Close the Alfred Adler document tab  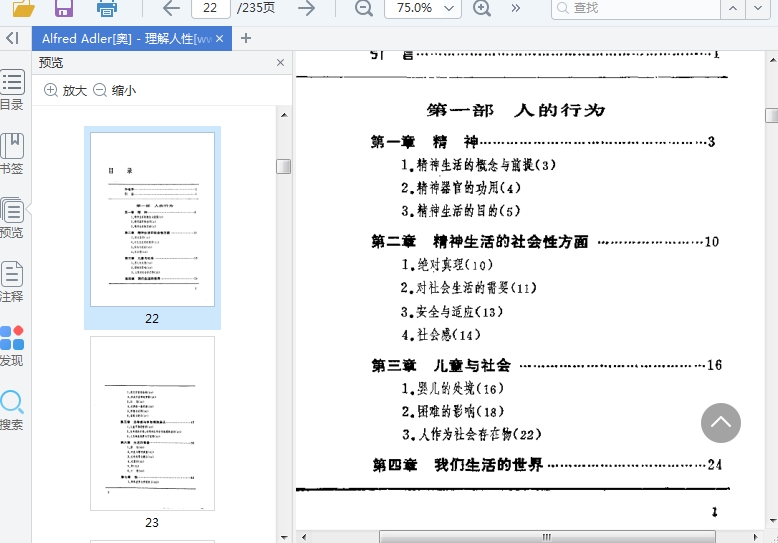[220, 39]
